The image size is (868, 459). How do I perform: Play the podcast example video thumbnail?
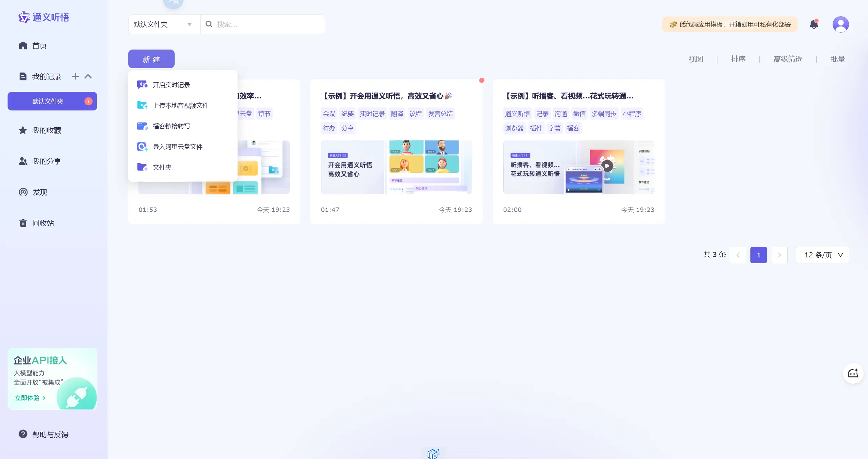607,166
